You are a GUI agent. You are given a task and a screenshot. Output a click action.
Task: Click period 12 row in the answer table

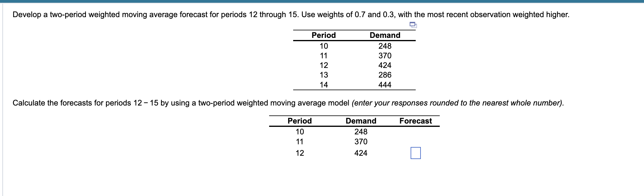pyautogui.click(x=299, y=153)
